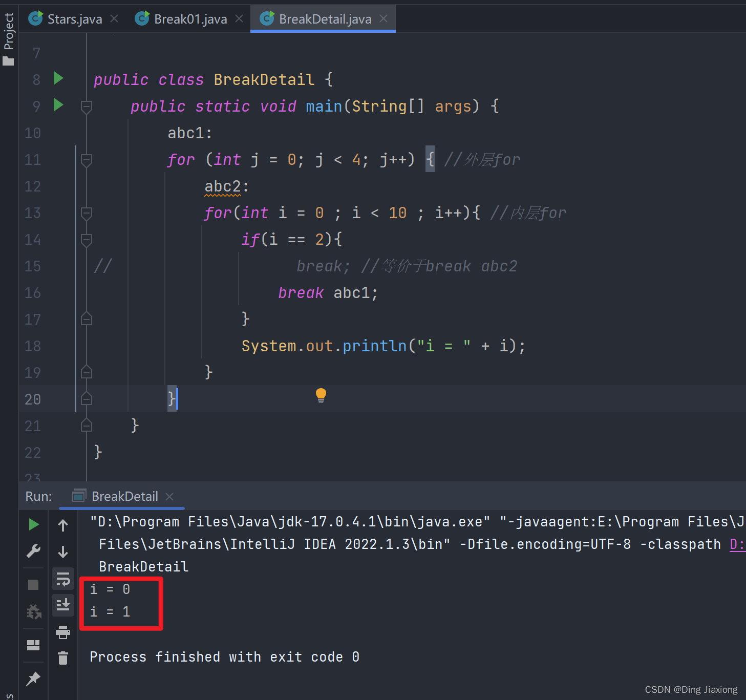This screenshot has height=700, width=746.
Task: Collapse if block fold at line 14
Action: [x=87, y=240]
